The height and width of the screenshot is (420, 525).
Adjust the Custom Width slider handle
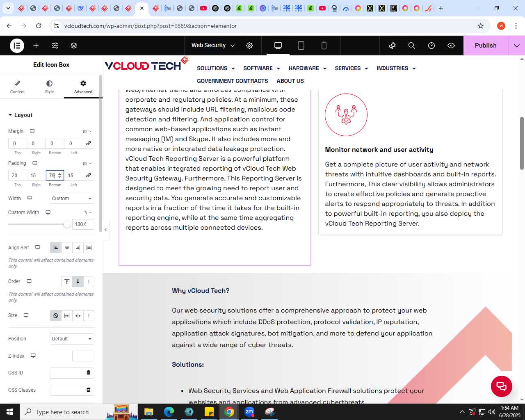tap(67, 224)
